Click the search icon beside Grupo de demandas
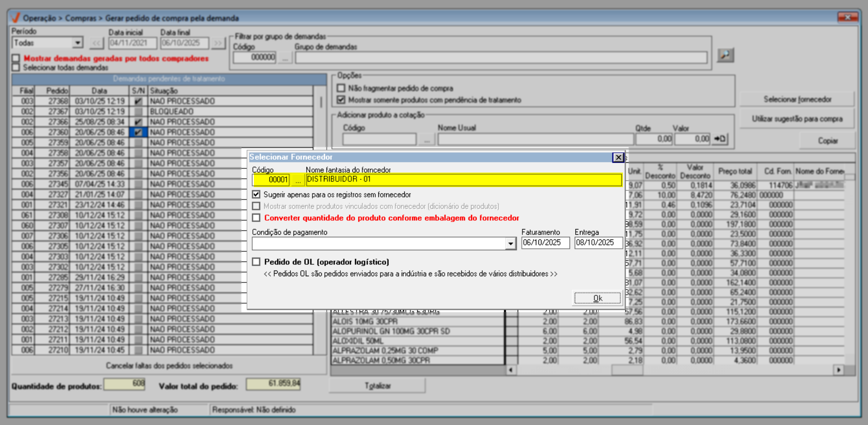 pyautogui.click(x=725, y=55)
